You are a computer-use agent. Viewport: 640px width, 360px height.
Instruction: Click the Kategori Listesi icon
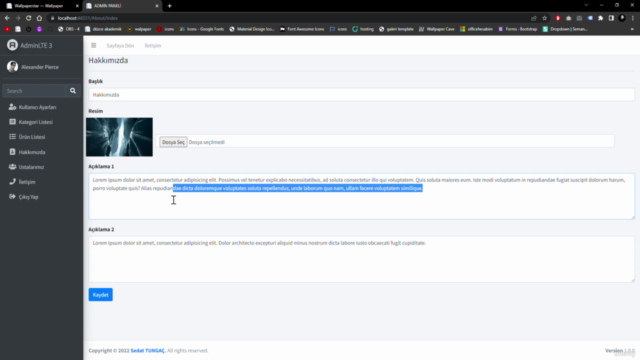point(12,122)
